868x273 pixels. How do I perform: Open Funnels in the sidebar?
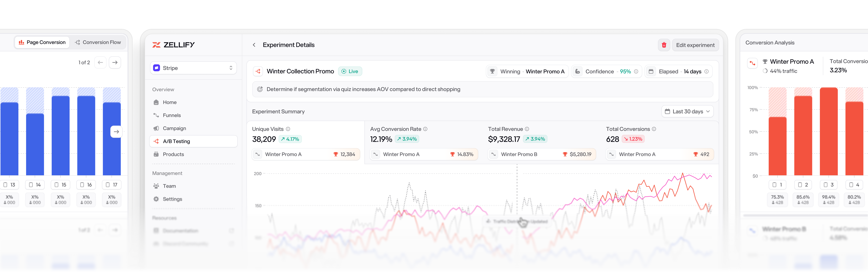click(x=171, y=115)
